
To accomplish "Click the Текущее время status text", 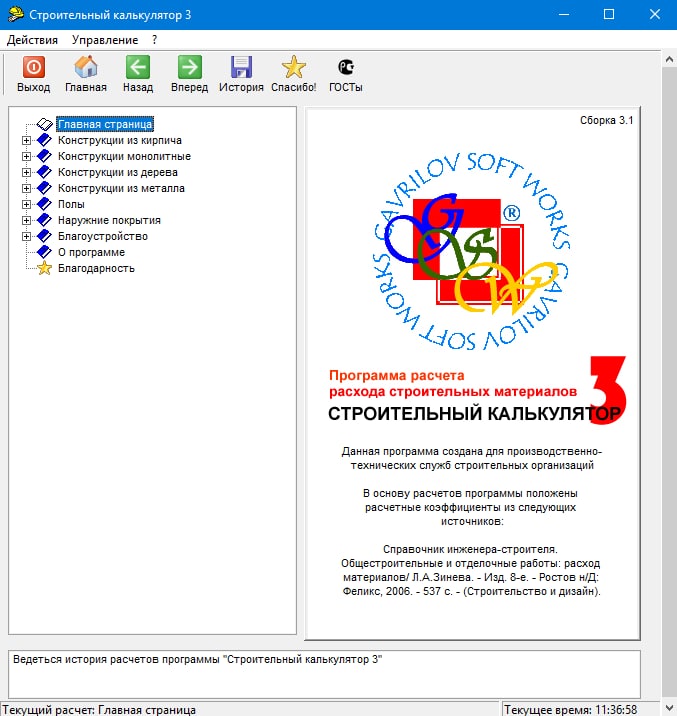I will click(x=571, y=710).
